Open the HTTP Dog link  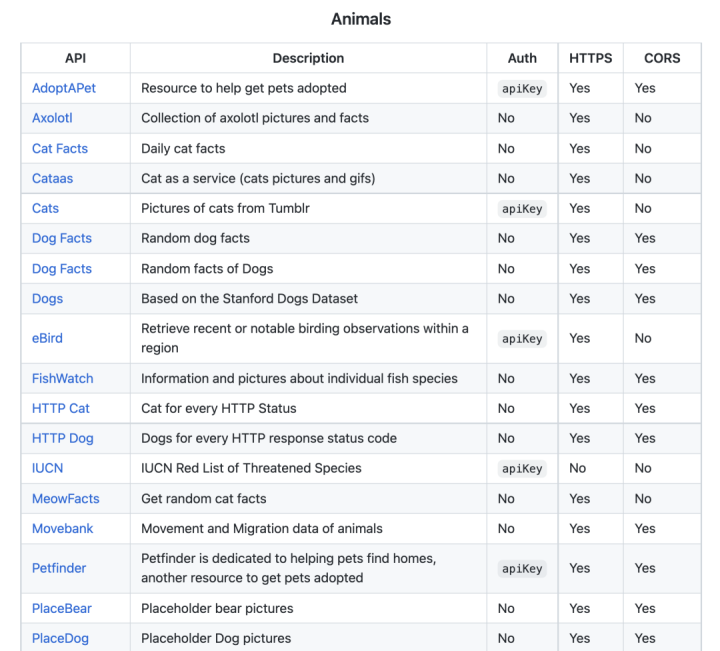pyautogui.click(x=63, y=438)
